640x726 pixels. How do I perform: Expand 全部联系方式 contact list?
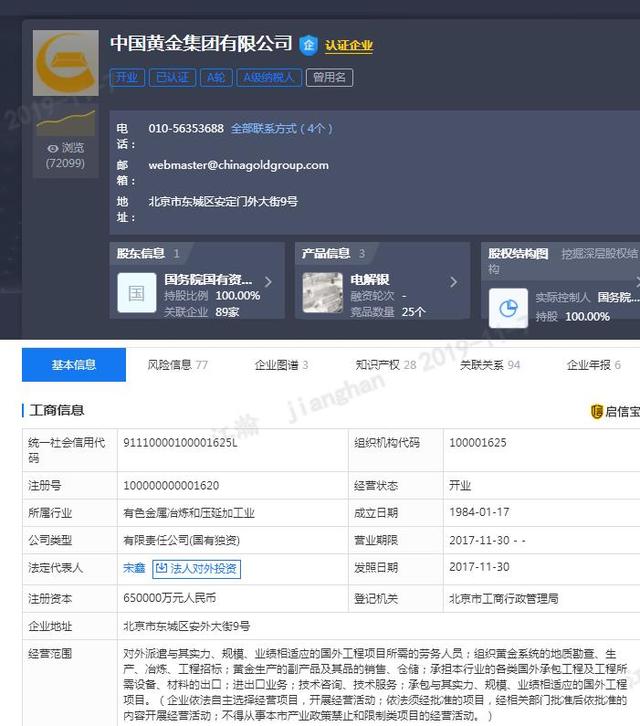pyautogui.click(x=281, y=129)
